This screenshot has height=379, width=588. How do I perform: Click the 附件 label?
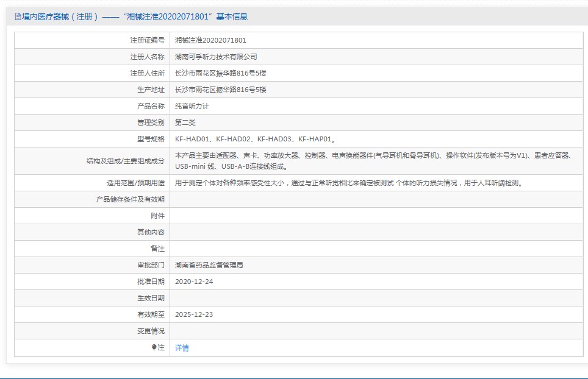click(x=157, y=216)
